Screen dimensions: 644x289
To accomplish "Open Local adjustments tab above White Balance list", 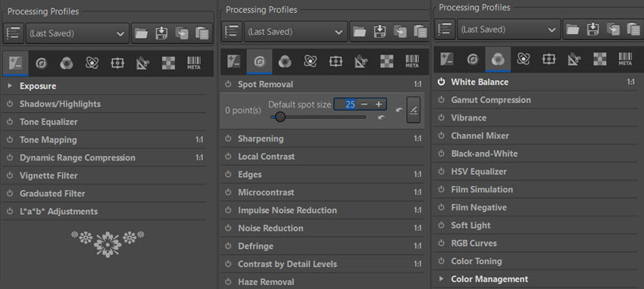I will point(549,59).
